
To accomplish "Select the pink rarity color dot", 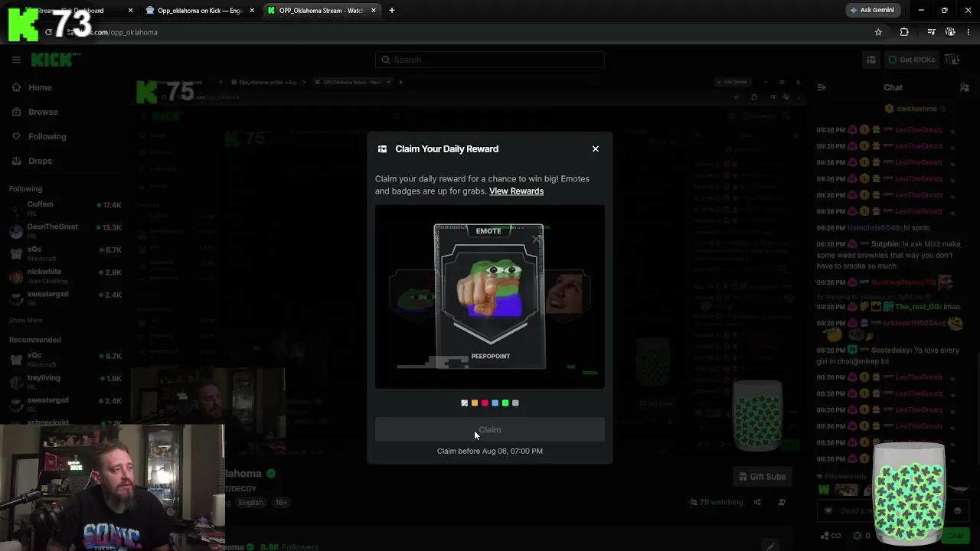I will coord(485,403).
